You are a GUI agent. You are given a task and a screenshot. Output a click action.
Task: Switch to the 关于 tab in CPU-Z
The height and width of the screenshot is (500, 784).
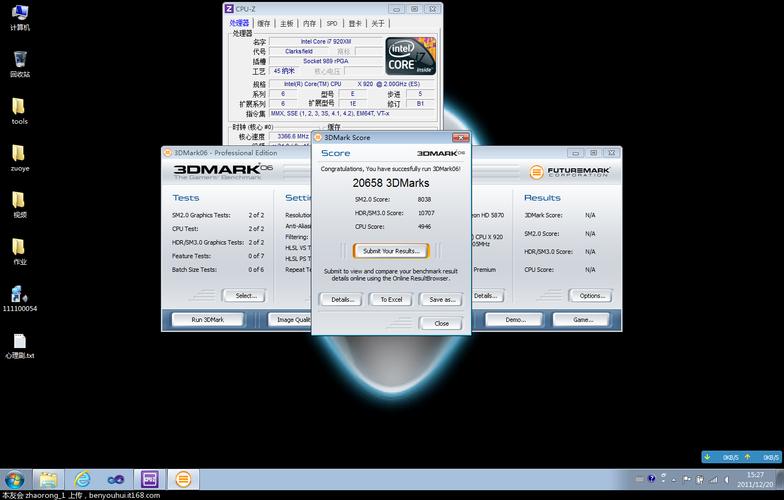tap(378, 23)
